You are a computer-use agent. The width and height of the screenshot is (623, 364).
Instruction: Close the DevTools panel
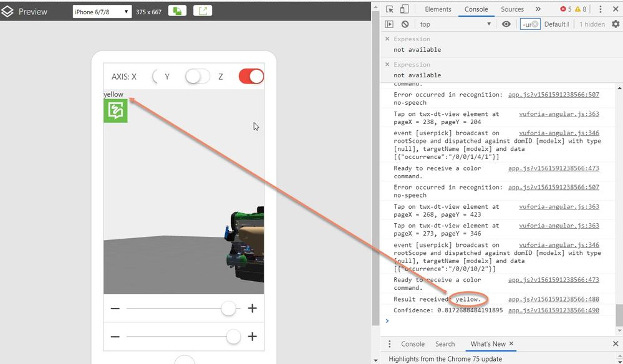click(x=616, y=9)
